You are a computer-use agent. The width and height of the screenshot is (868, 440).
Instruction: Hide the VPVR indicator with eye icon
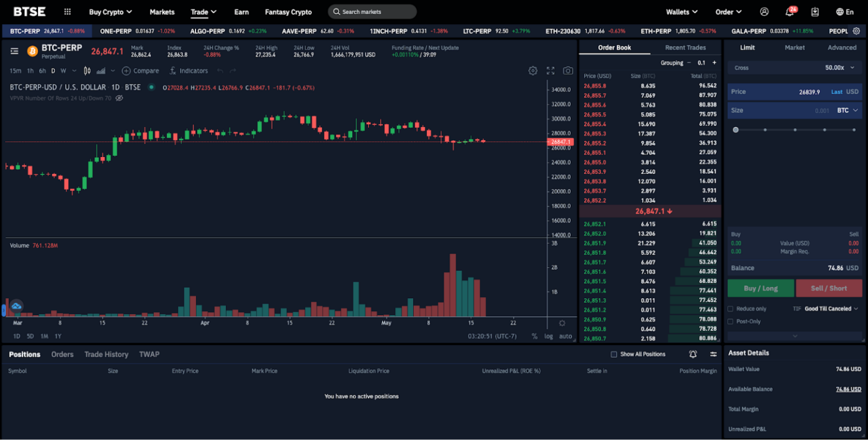click(x=119, y=98)
